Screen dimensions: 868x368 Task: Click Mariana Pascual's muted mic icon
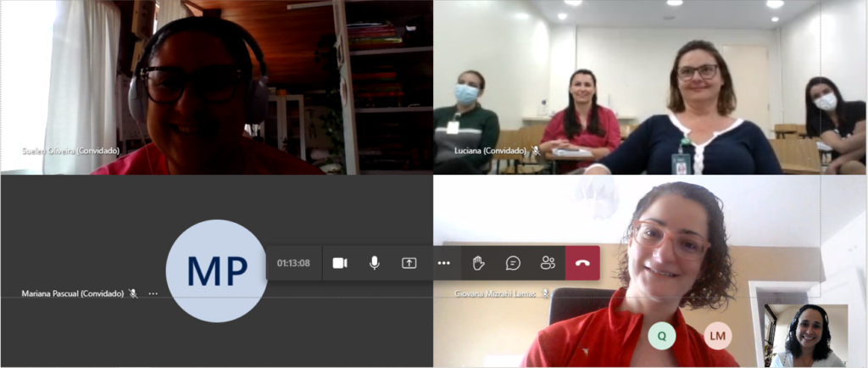(x=133, y=293)
